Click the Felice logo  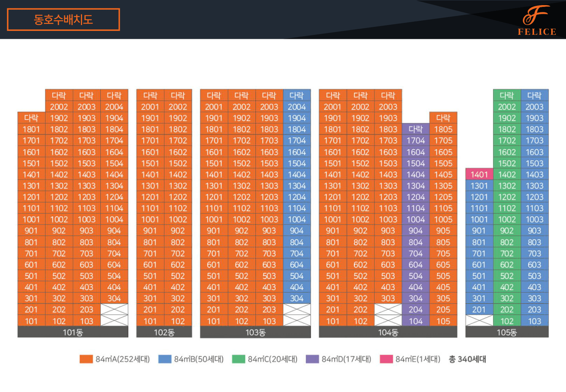click(x=537, y=20)
